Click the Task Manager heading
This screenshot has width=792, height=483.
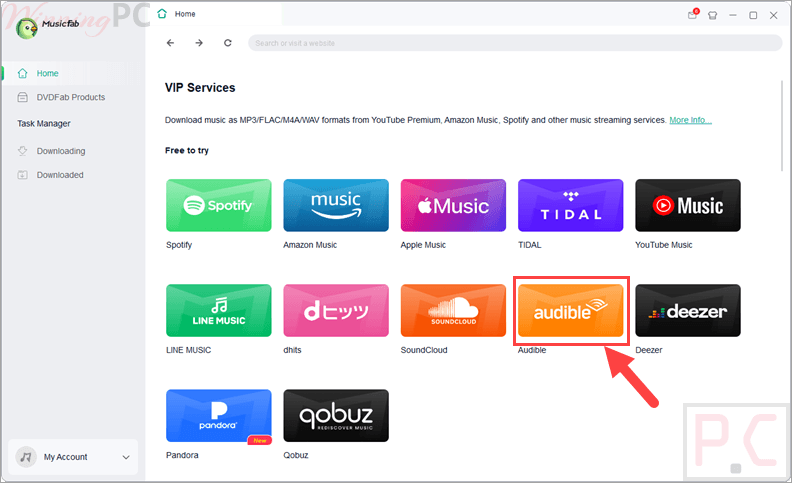click(x=44, y=124)
